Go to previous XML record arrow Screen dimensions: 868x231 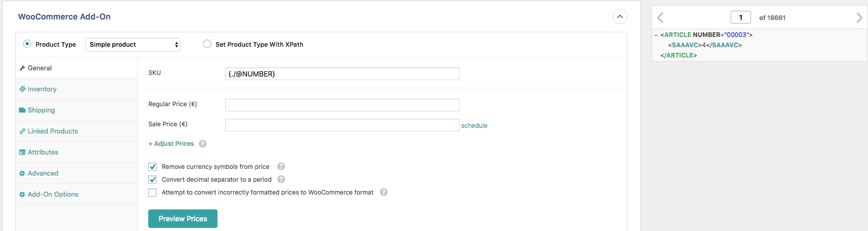[x=660, y=17]
